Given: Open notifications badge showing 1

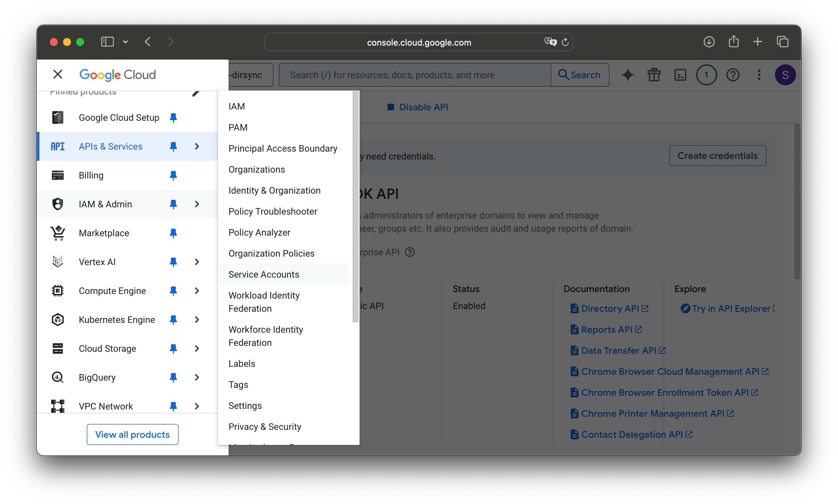Looking at the screenshot, I should pos(707,75).
